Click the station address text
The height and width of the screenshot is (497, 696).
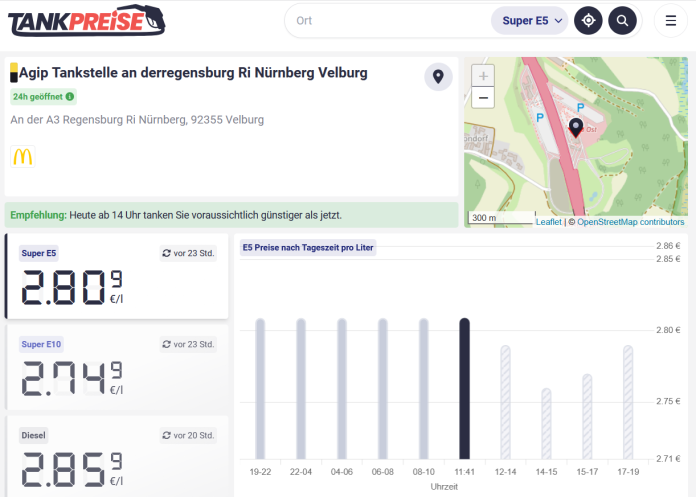point(137,120)
